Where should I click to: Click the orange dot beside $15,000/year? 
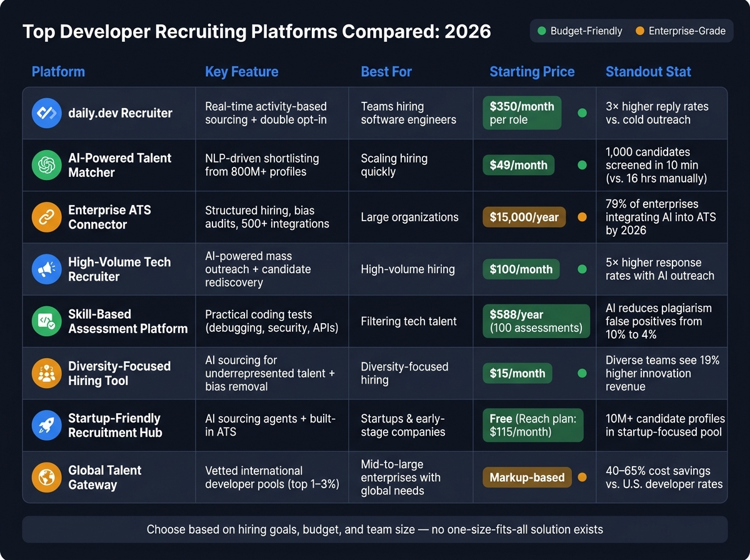point(582,217)
